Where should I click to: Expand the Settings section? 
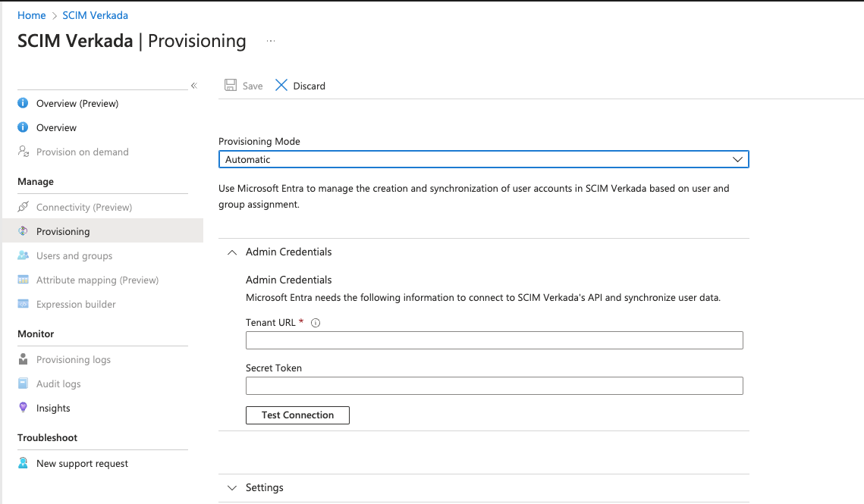point(232,487)
